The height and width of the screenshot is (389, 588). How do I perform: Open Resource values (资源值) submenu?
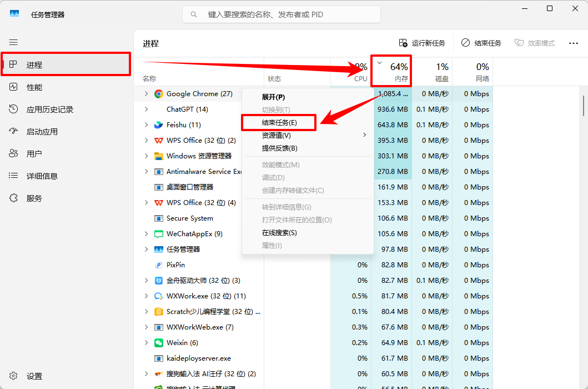click(308, 136)
